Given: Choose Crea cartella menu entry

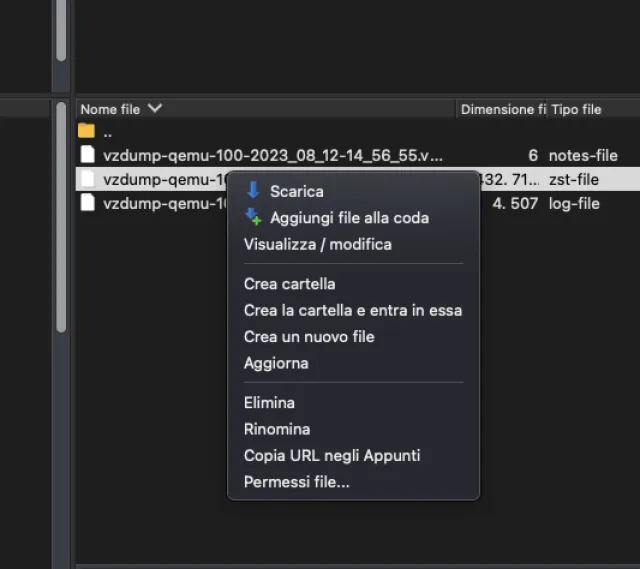Looking at the screenshot, I should tap(289, 284).
